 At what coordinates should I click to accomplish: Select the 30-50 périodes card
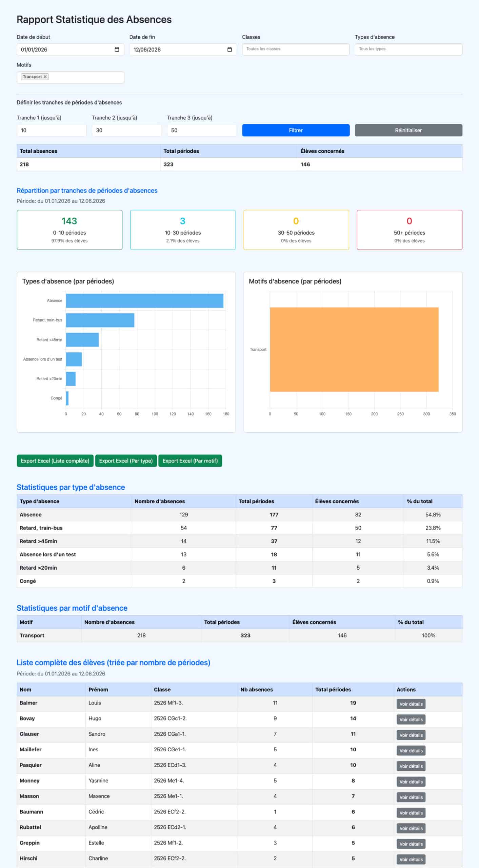[296, 230]
